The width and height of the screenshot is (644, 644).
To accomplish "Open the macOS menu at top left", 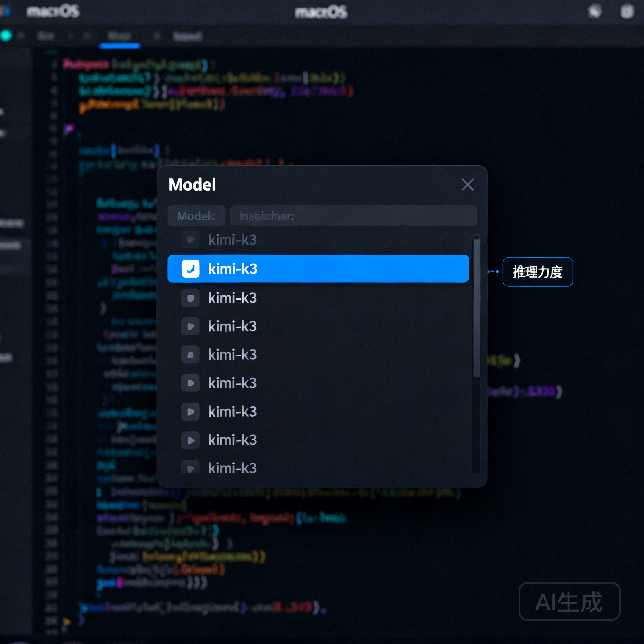I will click(x=53, y=12).
